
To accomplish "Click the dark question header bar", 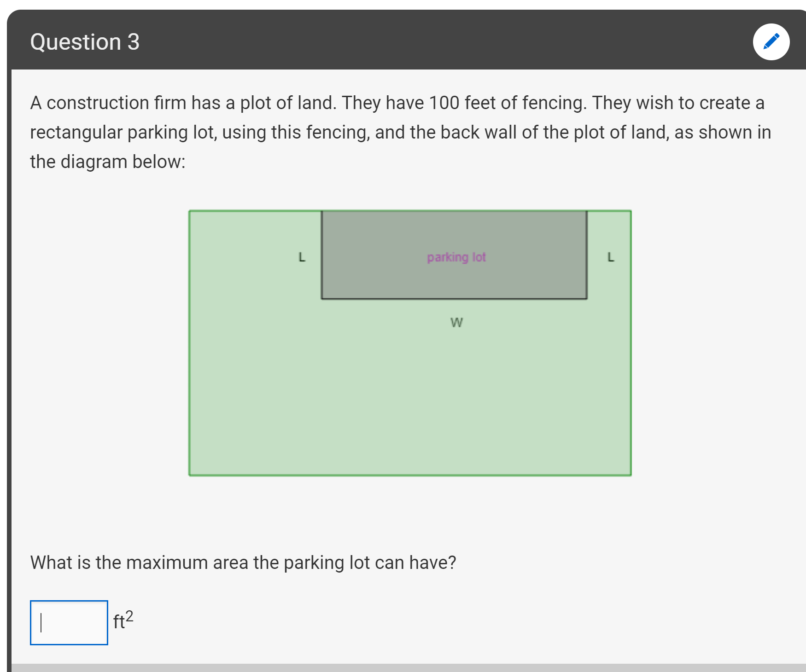I will (406, 40).
